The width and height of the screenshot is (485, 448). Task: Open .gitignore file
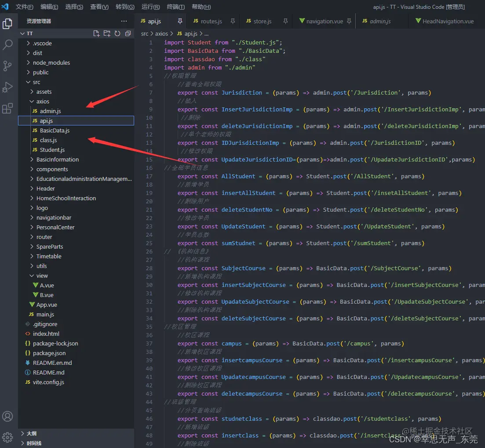point(76,324)
